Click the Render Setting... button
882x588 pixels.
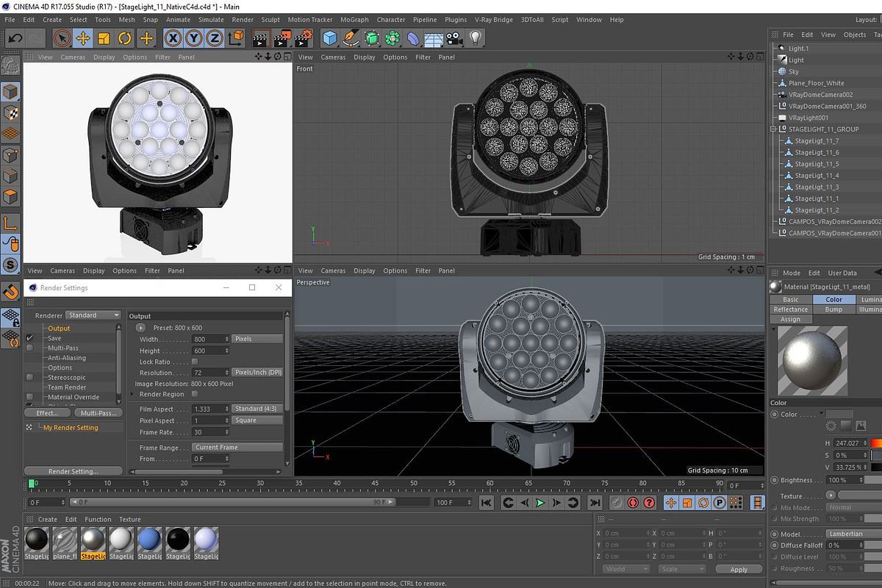[x=73, y=471]
